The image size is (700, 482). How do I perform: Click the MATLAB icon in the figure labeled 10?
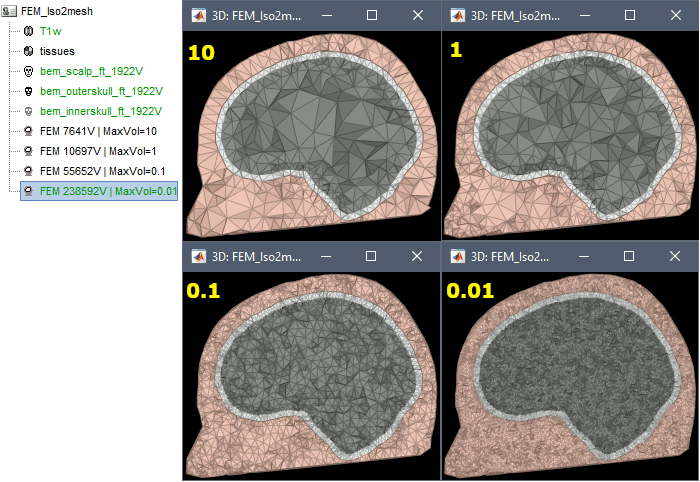pyautogui.click(x=198, y=16)
